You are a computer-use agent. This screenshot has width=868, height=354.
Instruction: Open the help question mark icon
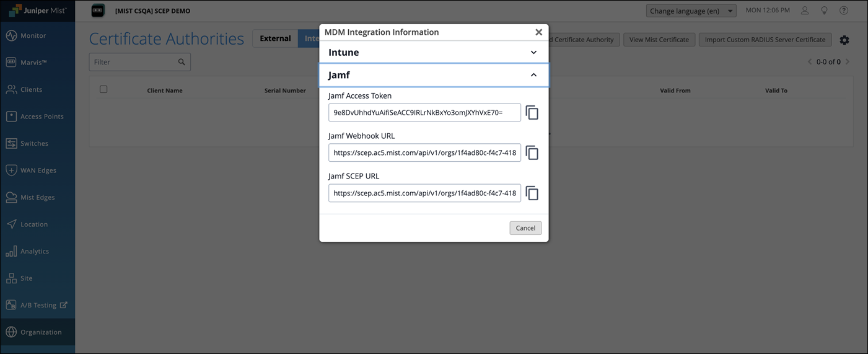click(x=844, y=11)
